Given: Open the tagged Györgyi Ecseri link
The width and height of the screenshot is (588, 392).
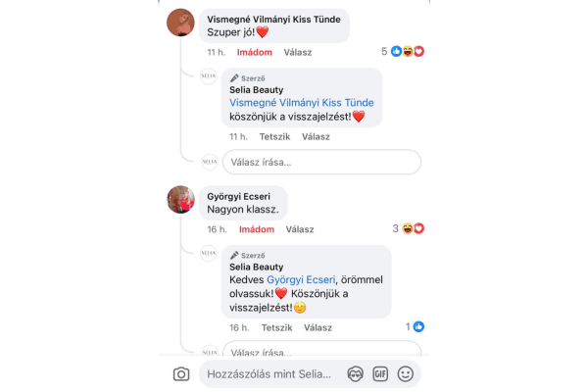Looking at the screenshot, I should 301,280.
